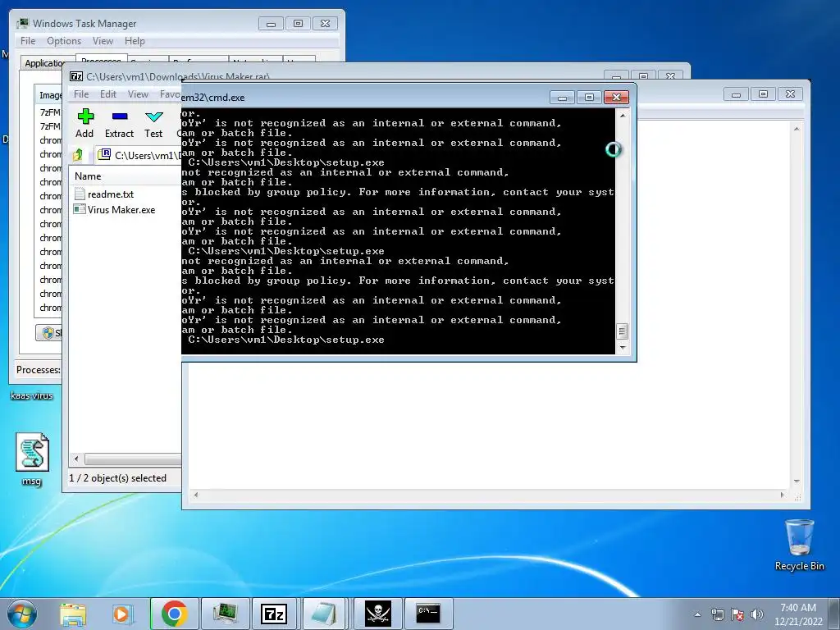Image resolution: width=840 pixels, height=630 pixels.
Task: Select Virus Maker.exe in the 7-Zip list
Action: [121, 210]
